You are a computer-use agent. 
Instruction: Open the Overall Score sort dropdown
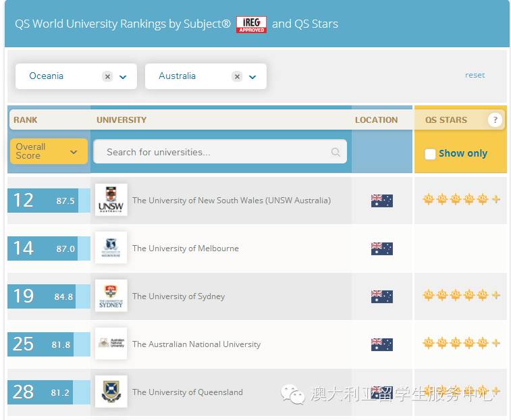[x=49, y=151]
